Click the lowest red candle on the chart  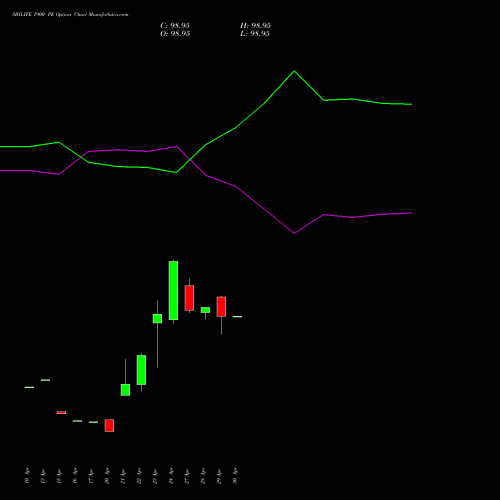click(109, 425)
